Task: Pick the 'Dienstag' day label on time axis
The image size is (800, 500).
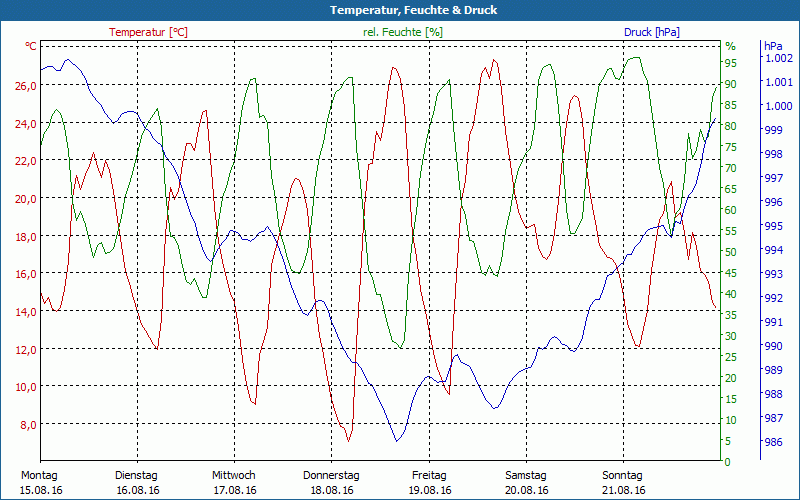Action: [137, 475]
